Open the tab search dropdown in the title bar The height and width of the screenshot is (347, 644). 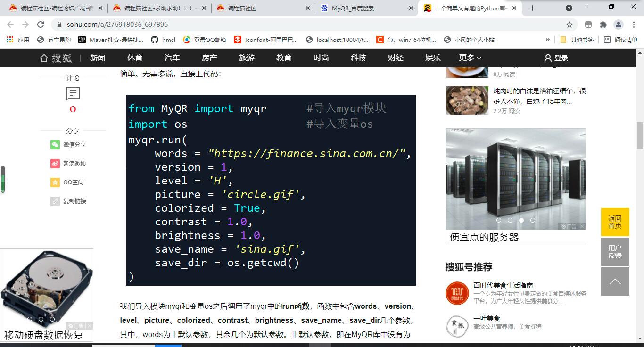[x=569, y=8]
